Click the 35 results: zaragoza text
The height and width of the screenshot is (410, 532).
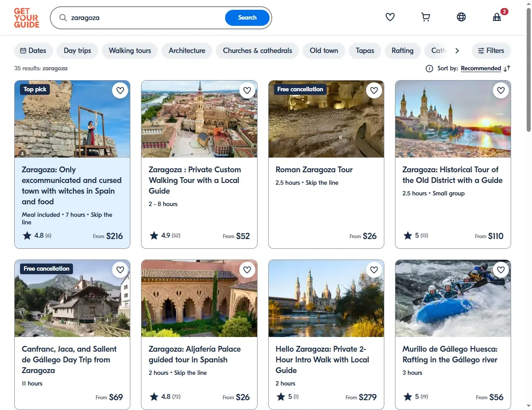pyautogui.click(x=41, y=68)
